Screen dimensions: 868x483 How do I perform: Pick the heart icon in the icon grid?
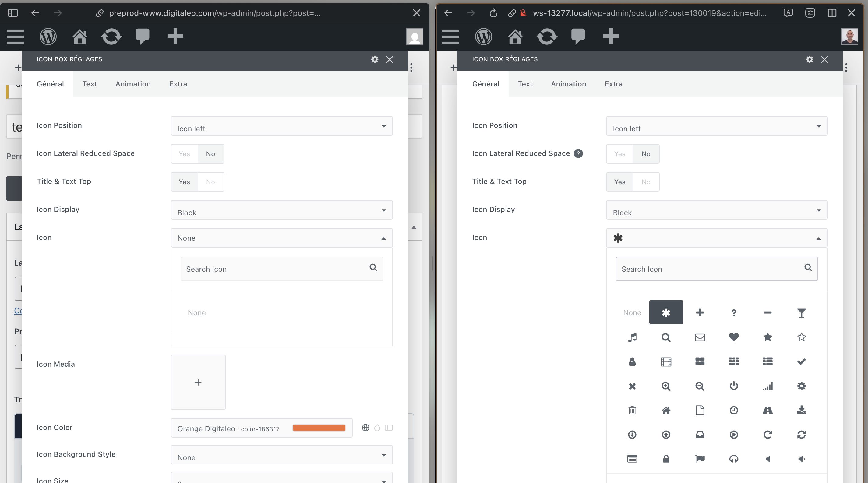point(734,337)
